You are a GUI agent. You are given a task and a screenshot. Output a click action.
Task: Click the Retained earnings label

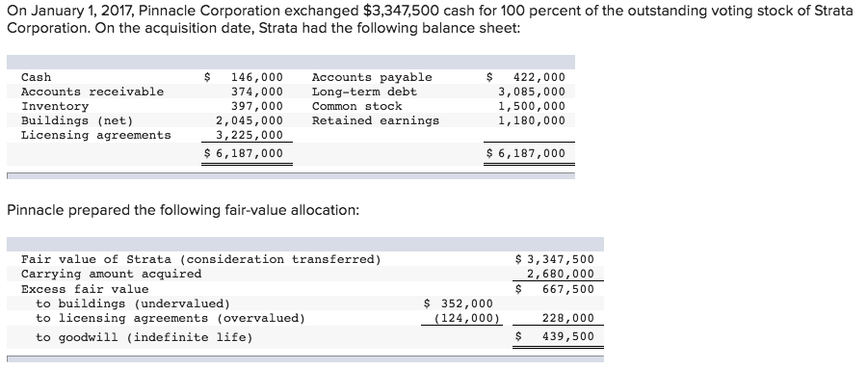(376, 120)
